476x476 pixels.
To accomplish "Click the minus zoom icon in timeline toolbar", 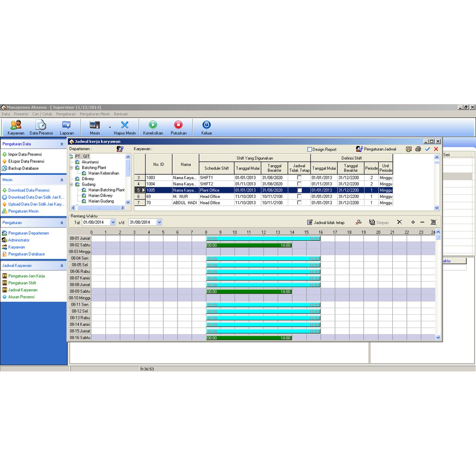I will pyautogui.click(x=422, y=222).
